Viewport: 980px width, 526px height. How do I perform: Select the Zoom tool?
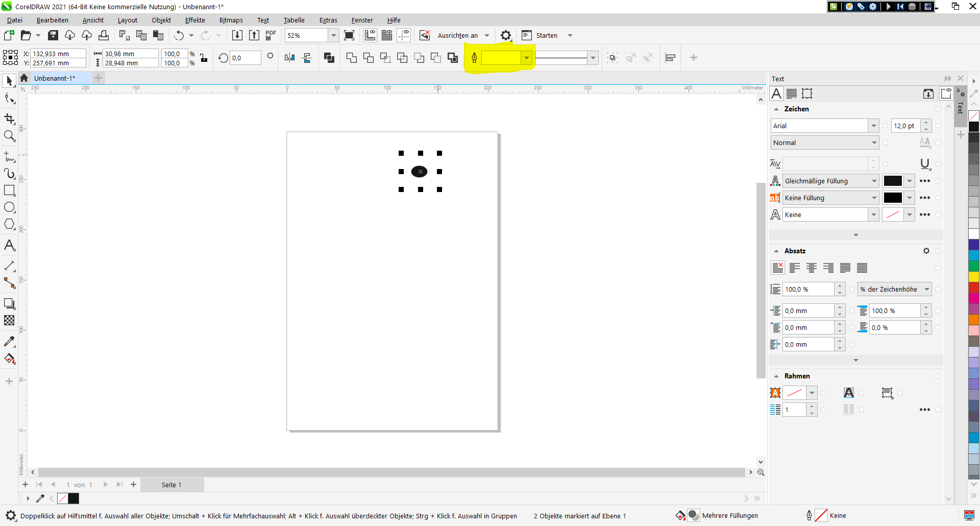coord(9,136)
